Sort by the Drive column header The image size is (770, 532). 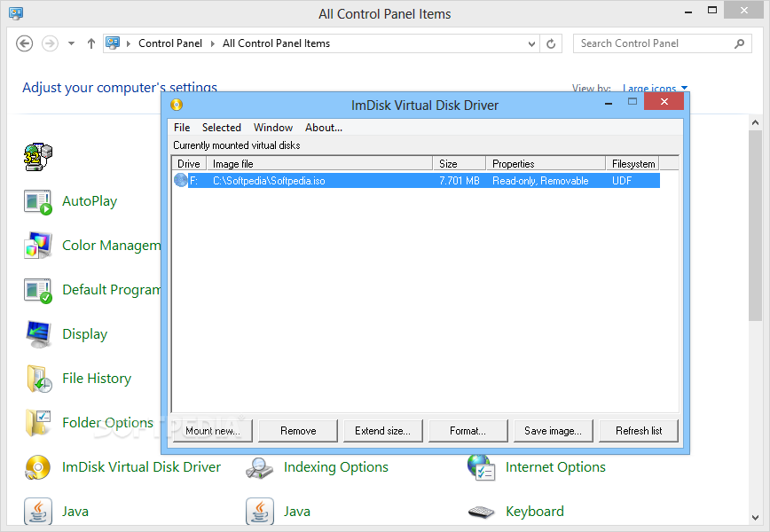coord(189,163)
